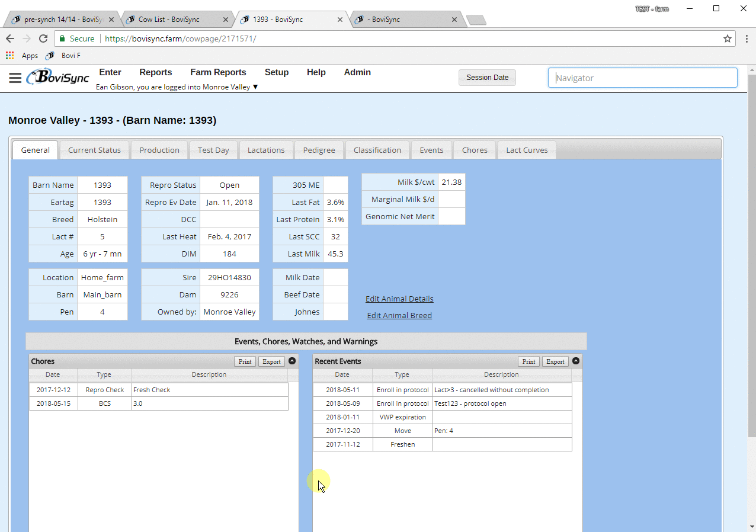
Task: Switch to the Events tab
Action: coord(431,150)
